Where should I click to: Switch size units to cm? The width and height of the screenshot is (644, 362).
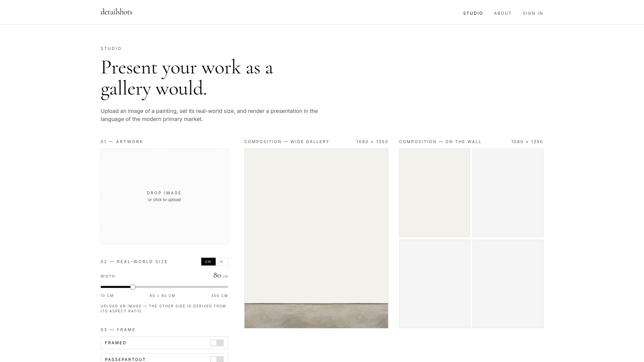click(208, 261)
